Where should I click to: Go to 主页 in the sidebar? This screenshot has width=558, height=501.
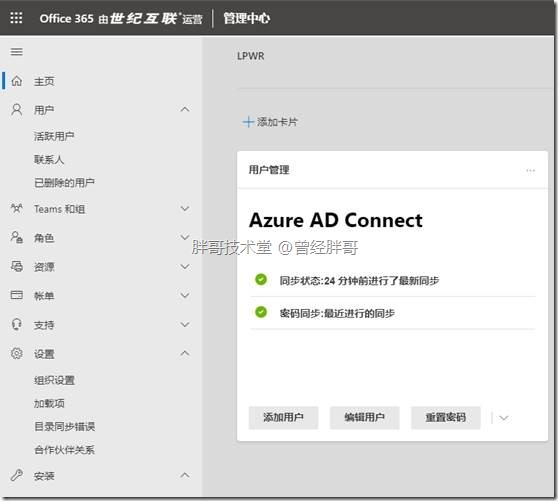(x=44, y=81)
